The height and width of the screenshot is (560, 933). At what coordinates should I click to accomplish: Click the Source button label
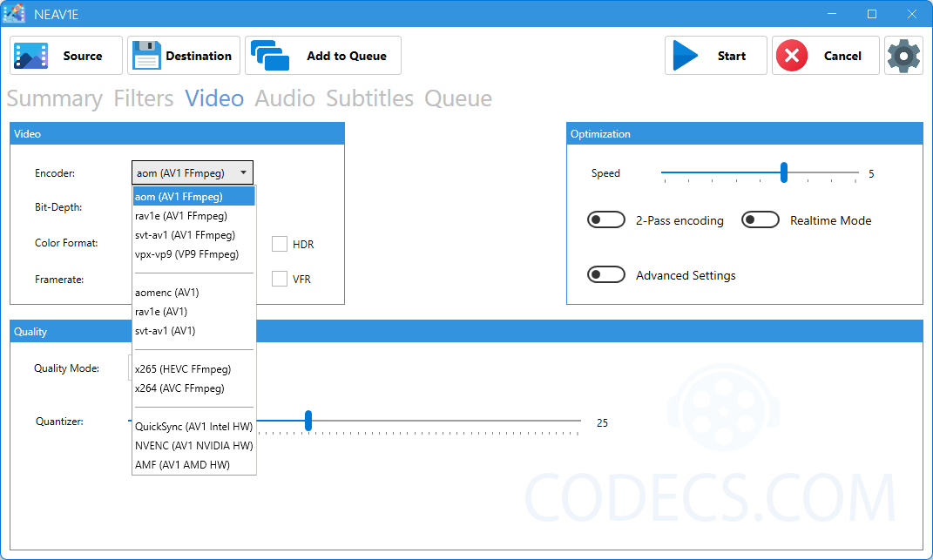coord(83,56)
